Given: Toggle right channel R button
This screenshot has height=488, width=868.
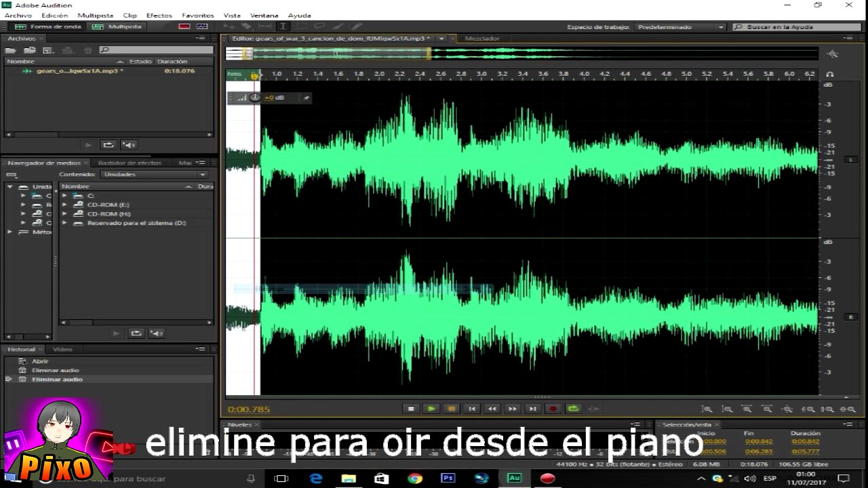Looking at the screenshot, I should click(x=850, y=317).
